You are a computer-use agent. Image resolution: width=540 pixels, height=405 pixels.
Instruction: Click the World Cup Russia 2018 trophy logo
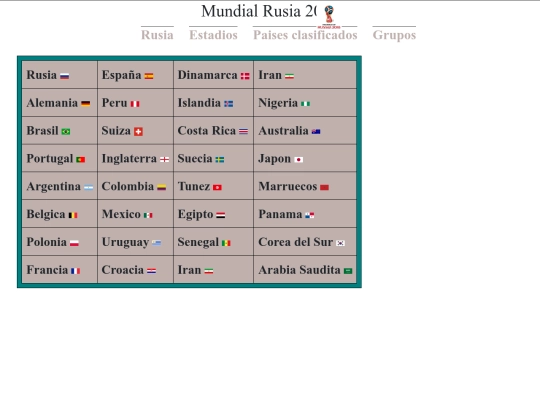pos(329,17)
